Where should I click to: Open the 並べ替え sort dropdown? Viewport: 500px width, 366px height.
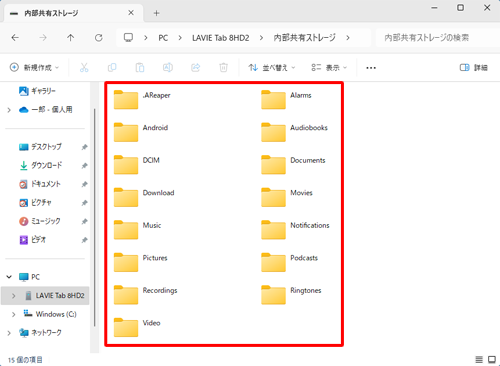tap(272, 68)
